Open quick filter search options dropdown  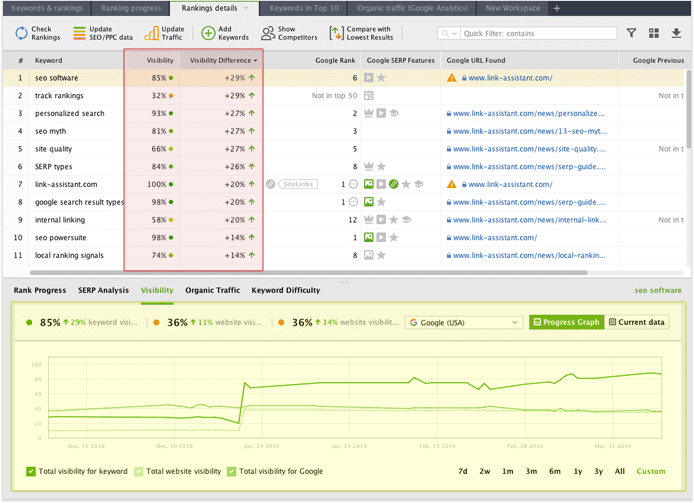point(455,33)
